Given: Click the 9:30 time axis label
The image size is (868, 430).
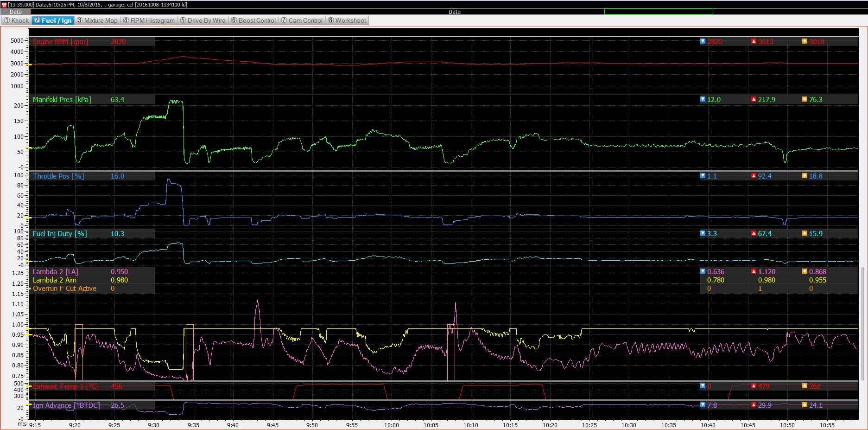Looking at the screenshot, I should (x=153, y=425).
